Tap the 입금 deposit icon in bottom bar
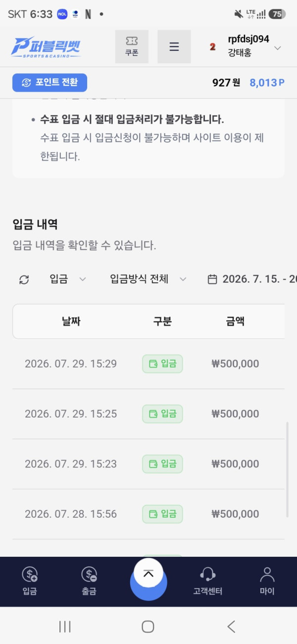Image resolution: width=297 pixels, height=644 pixels. [30, 581]
